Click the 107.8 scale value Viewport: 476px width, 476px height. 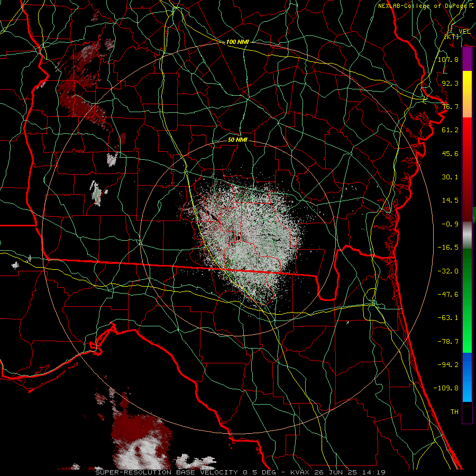pyautogui.click(x=448, y=59)
